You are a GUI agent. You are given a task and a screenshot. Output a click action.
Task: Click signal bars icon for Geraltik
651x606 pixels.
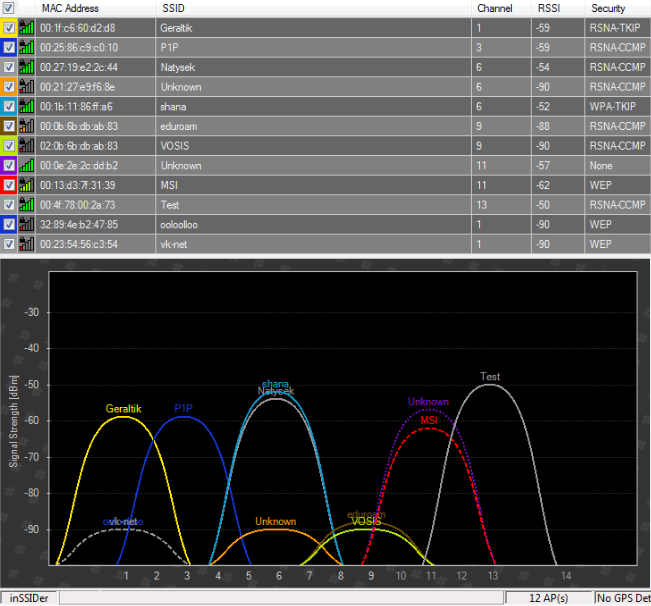click(27, 28)
